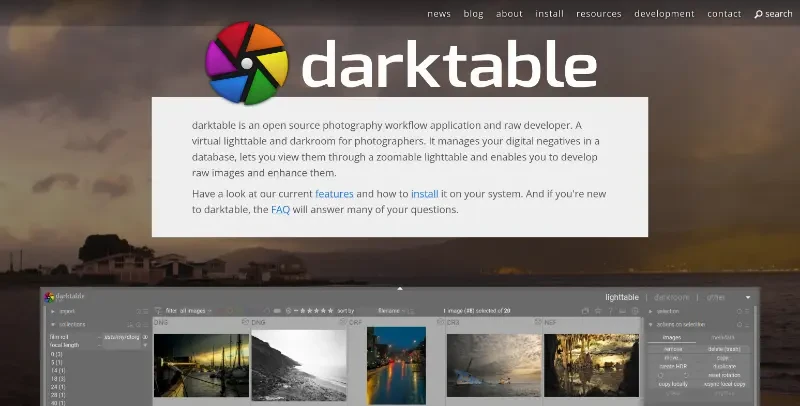The height and width of the screenshot is (406, 800).
Task: Select the cave NEF thumbnail
Action: (x=591, y=365)
